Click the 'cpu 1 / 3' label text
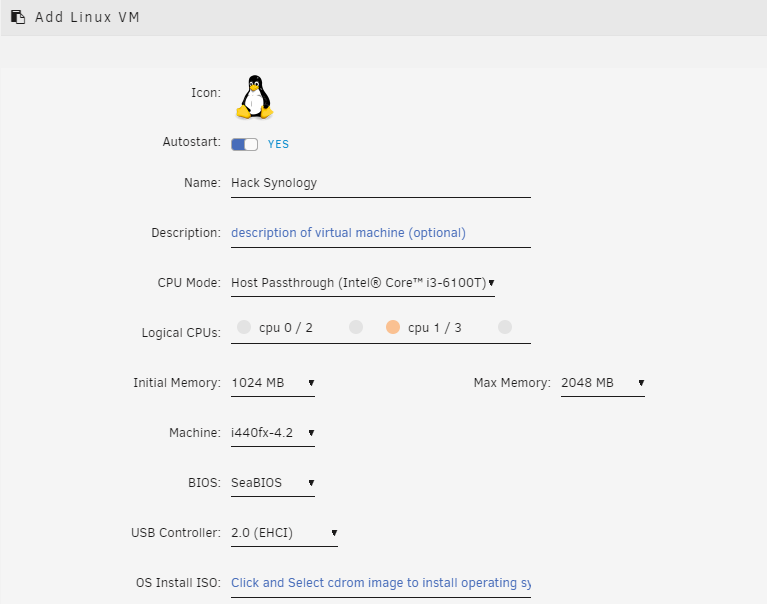The height and width of the screenshot is (604, 767). (x=435, y=327)
